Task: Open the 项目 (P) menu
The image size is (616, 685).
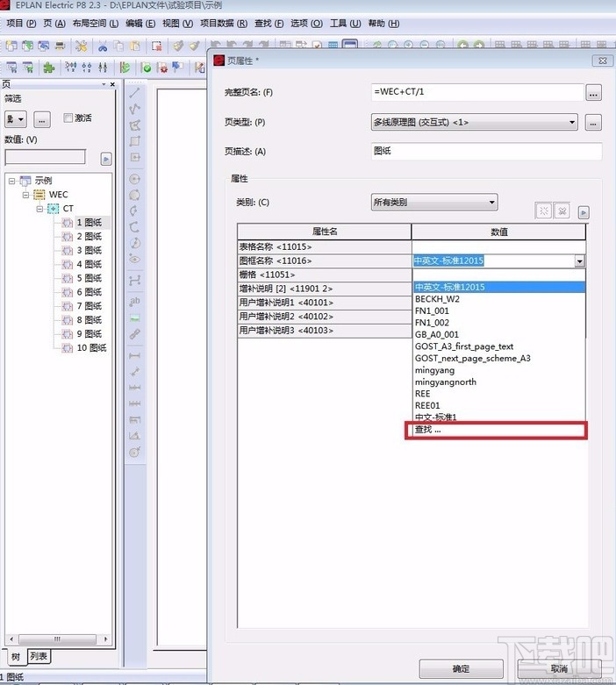Action: 21,23
